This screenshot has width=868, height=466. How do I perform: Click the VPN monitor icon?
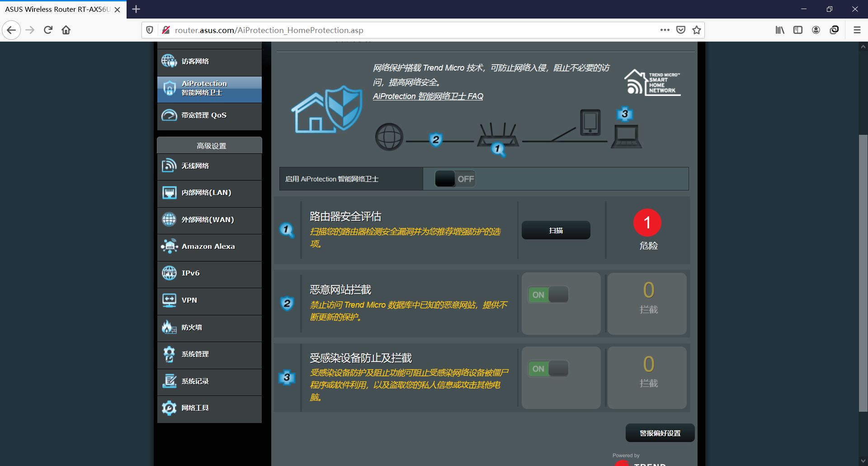[x=169, y=300]
